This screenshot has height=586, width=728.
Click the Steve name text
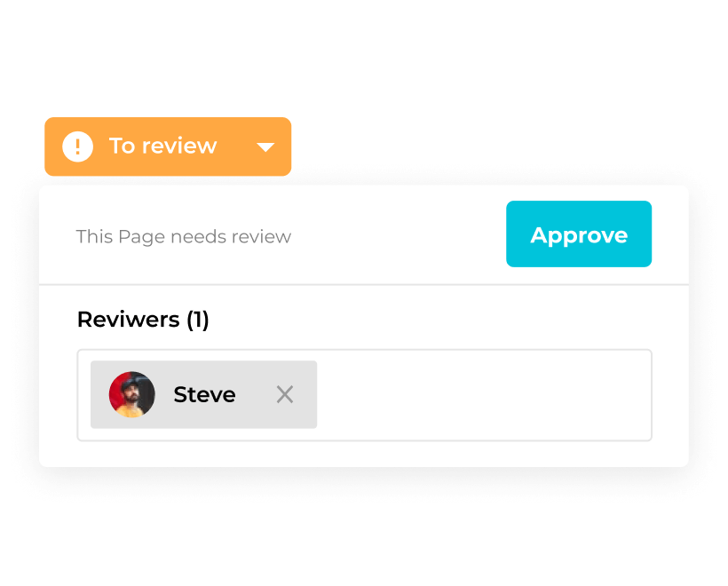tap(204, 394)
